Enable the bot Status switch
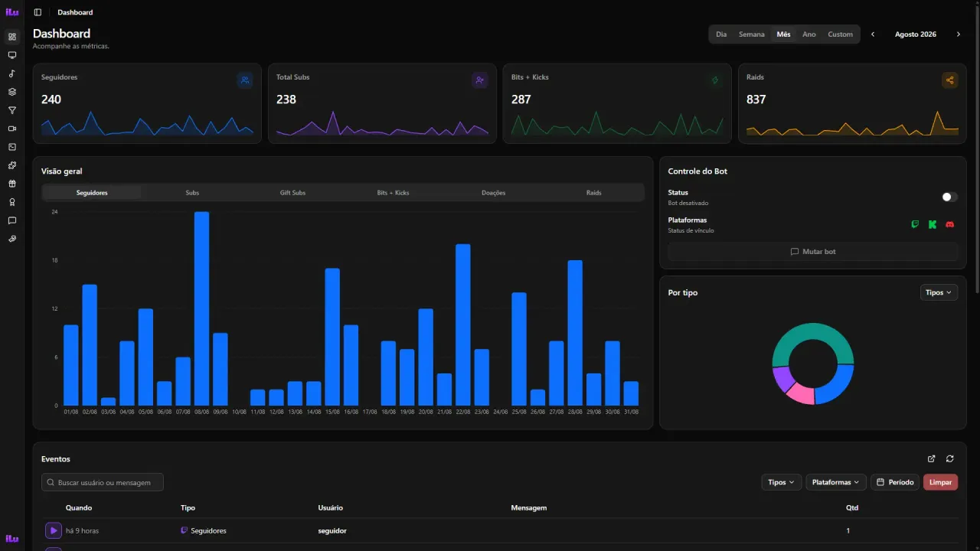Image resolution: width=980 pixels, height=551 pixels. 949,197
